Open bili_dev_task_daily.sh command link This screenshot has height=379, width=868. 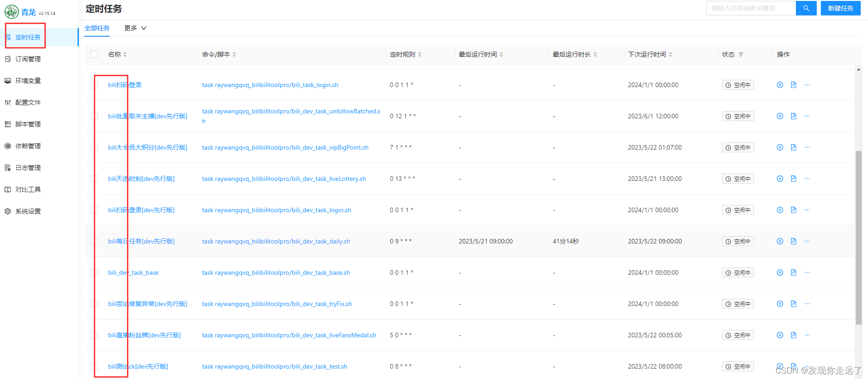(x=276, y=241)
